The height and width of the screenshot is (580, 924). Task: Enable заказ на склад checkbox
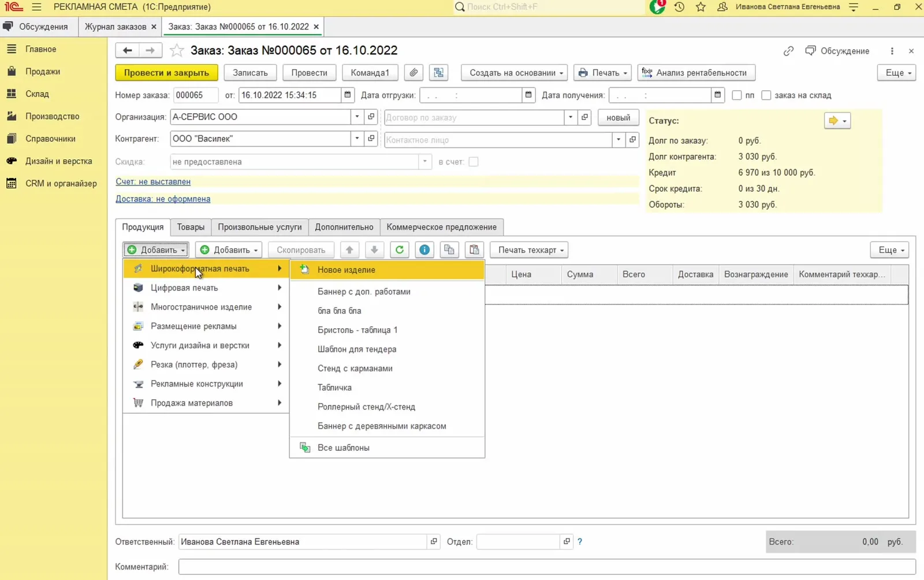pyautogui.click(x=766, y=95)
